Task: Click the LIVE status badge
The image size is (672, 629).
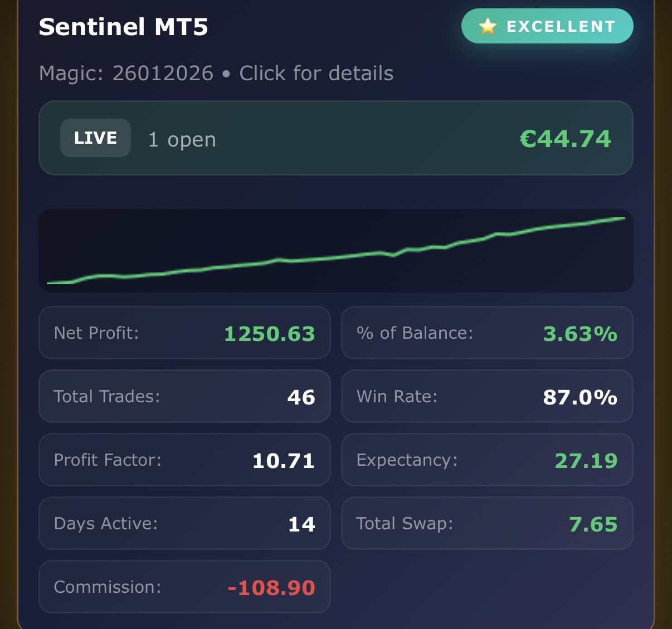Action: [x=95, y=138]
